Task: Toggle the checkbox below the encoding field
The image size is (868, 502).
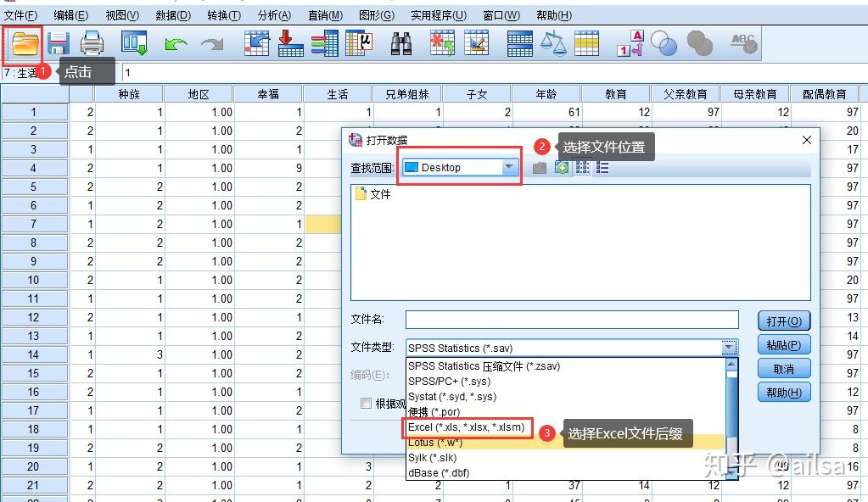Action: pyautogui.click(x=366, y=403)
